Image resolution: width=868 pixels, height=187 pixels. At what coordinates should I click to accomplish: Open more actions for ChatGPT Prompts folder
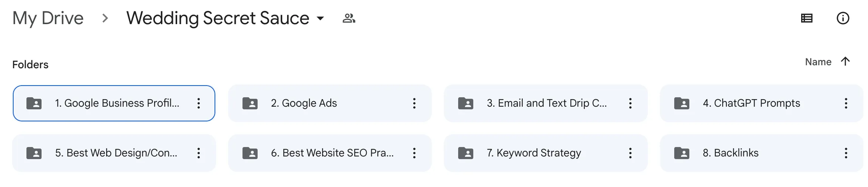point(846,103)
